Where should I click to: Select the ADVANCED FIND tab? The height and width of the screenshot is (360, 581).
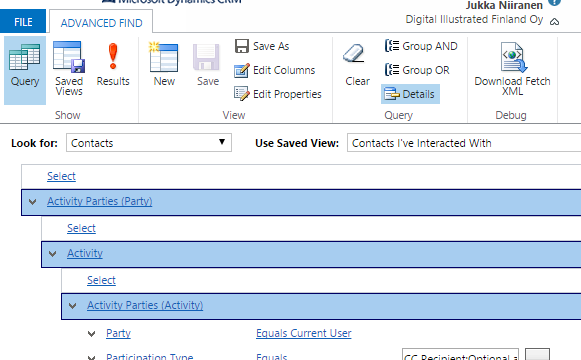coord(101,23)
